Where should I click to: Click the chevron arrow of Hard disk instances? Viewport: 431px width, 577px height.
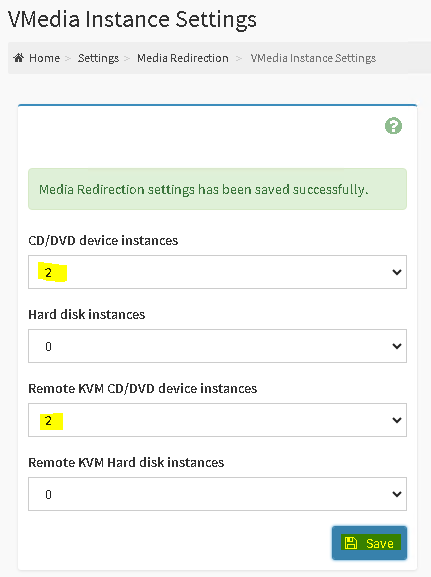397,346
